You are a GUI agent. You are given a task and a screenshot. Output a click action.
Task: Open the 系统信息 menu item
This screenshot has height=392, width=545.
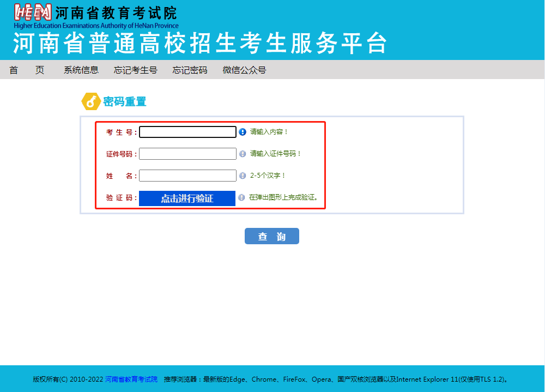[x=81, y=70]
